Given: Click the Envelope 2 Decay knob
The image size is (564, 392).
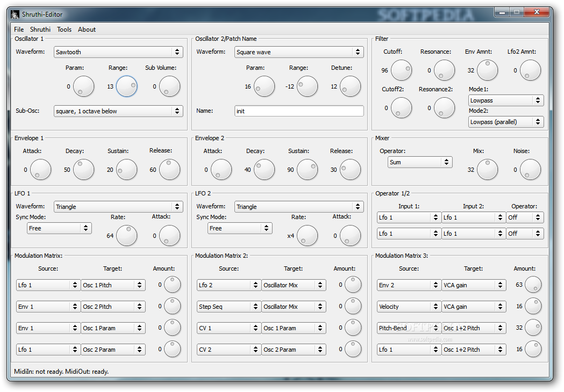Looking at the screenshot, I should [264, 170].
